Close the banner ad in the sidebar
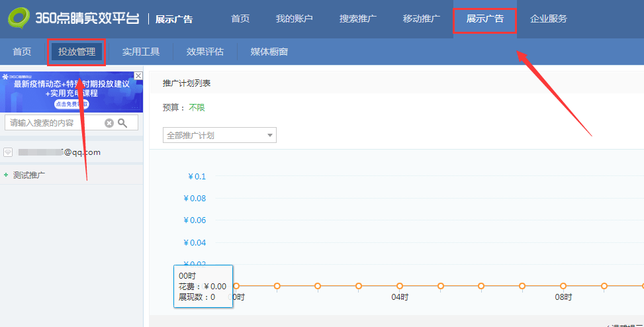The image size is (644, 327). point(138,76)
